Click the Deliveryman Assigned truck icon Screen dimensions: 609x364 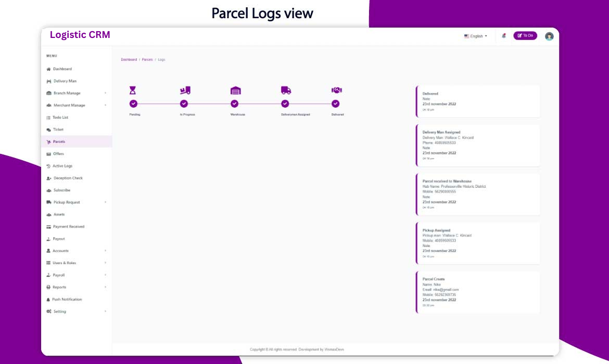(x=286, y=90)
